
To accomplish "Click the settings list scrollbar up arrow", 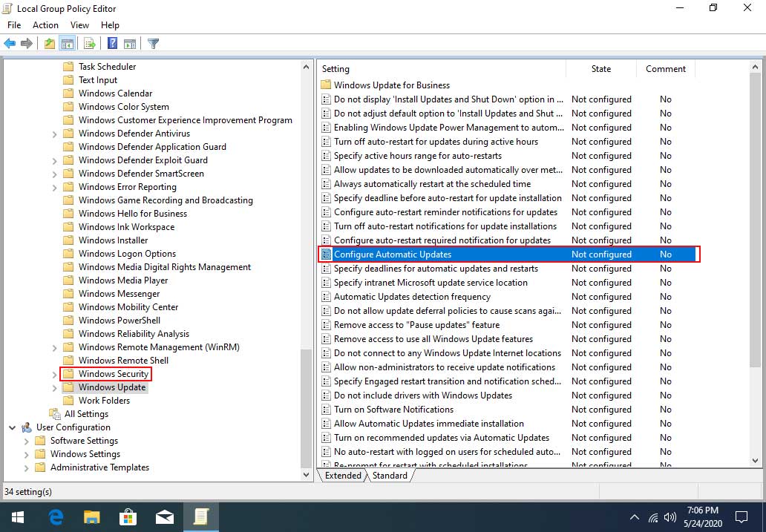I will click(x=756, y=67).
